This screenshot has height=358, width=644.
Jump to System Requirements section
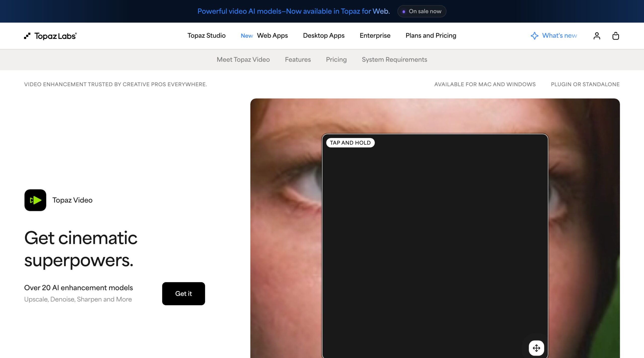click(x=394, y=60)
